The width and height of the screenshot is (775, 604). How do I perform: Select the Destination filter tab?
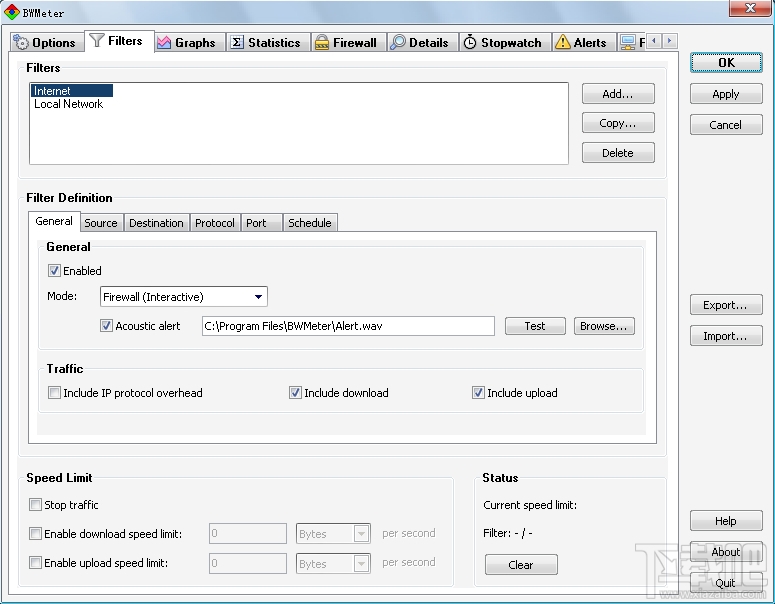pyautogui.click(x=156, y=223)
